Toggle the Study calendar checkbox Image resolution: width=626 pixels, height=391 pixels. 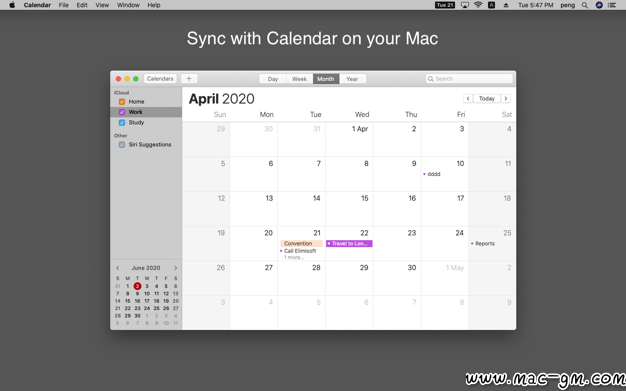(x=122, y=123)
